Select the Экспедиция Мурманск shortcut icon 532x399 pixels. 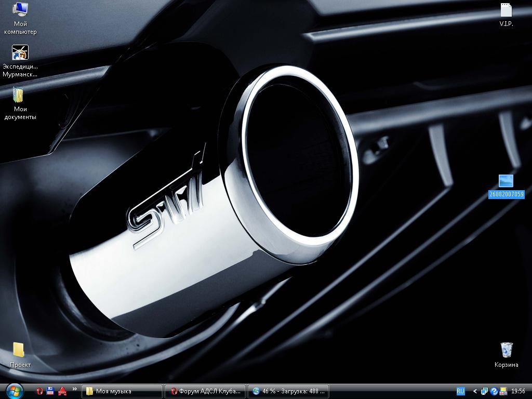coord(20,52)
